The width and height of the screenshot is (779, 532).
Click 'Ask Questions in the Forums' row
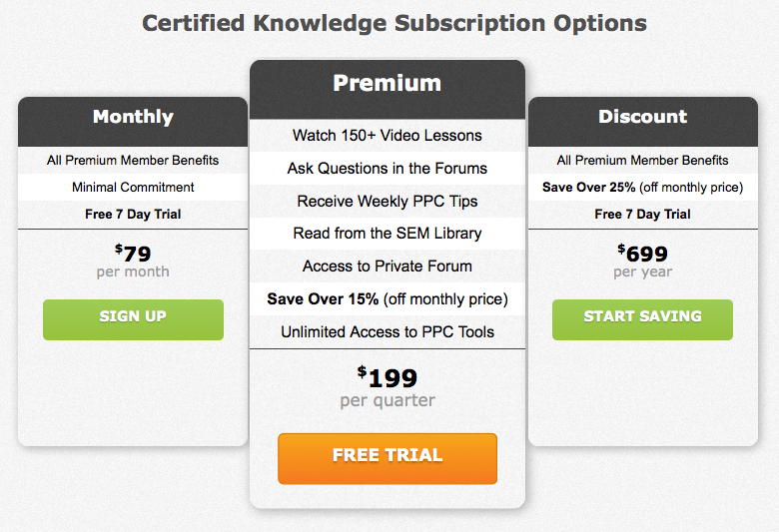pos(388,169)
